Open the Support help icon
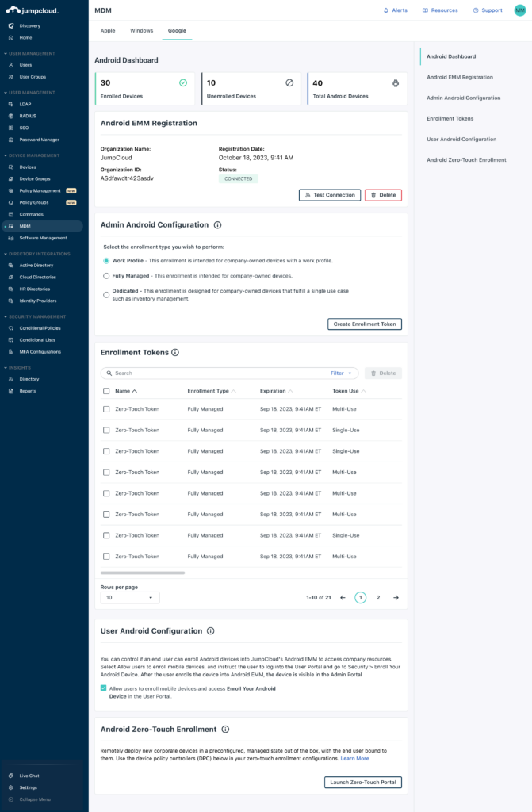Viewport: 532px width, 812px height. coord(476,10)
